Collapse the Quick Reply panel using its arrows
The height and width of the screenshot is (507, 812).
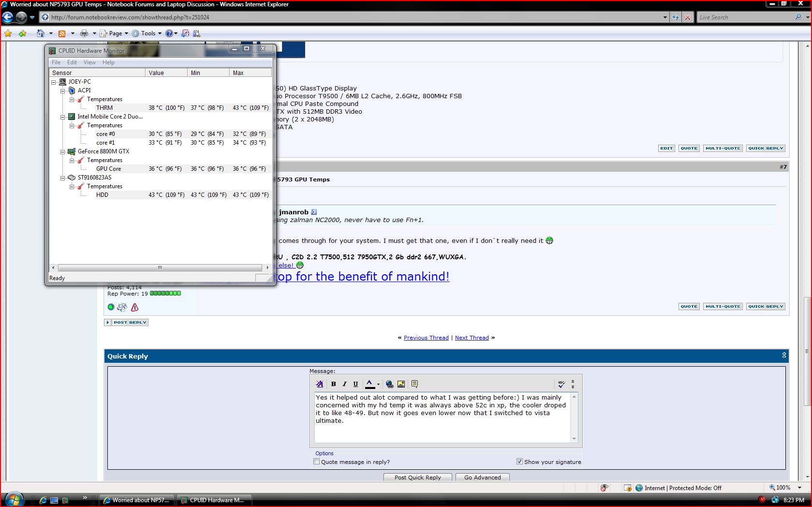tap(784, 355)
